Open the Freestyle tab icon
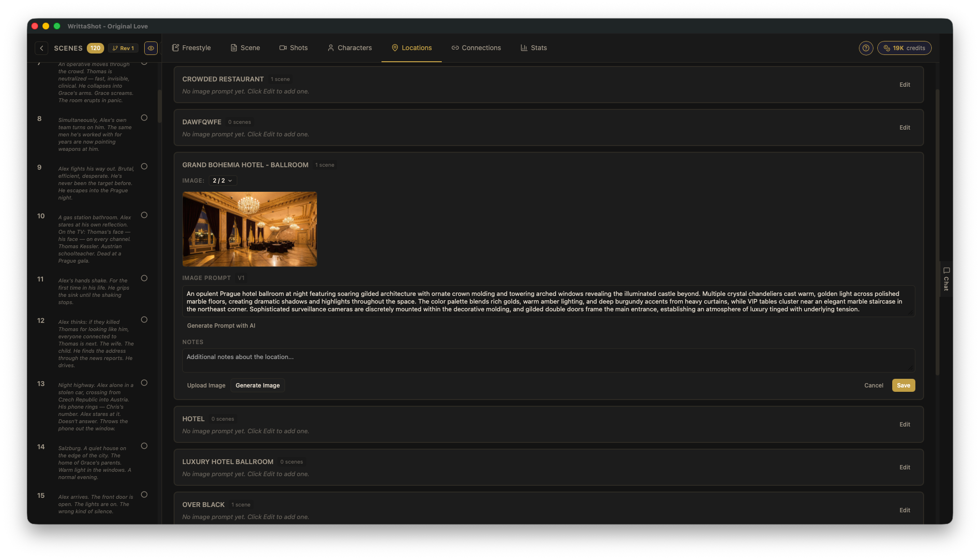Image resolution: width=980 pixels, height=560 pixels. click(x=175, y=48)
